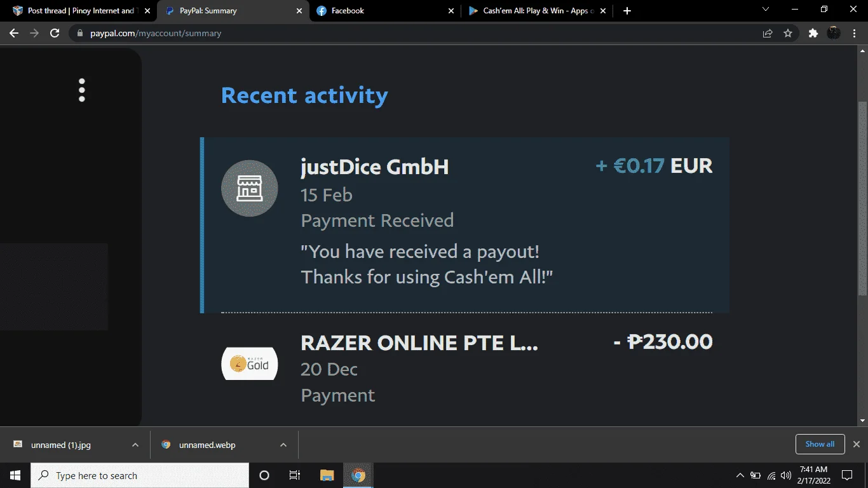Open Task View on the taskbar
Image resolution: width=868 pixels, height=488 pixels.
(294, 475)
